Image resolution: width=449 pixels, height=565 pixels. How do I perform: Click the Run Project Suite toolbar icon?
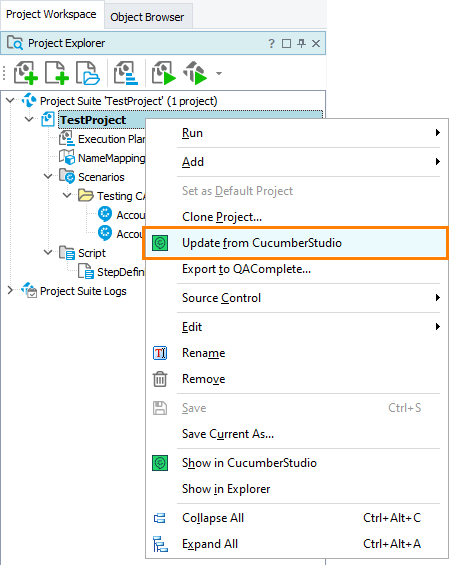click(195, 73)
